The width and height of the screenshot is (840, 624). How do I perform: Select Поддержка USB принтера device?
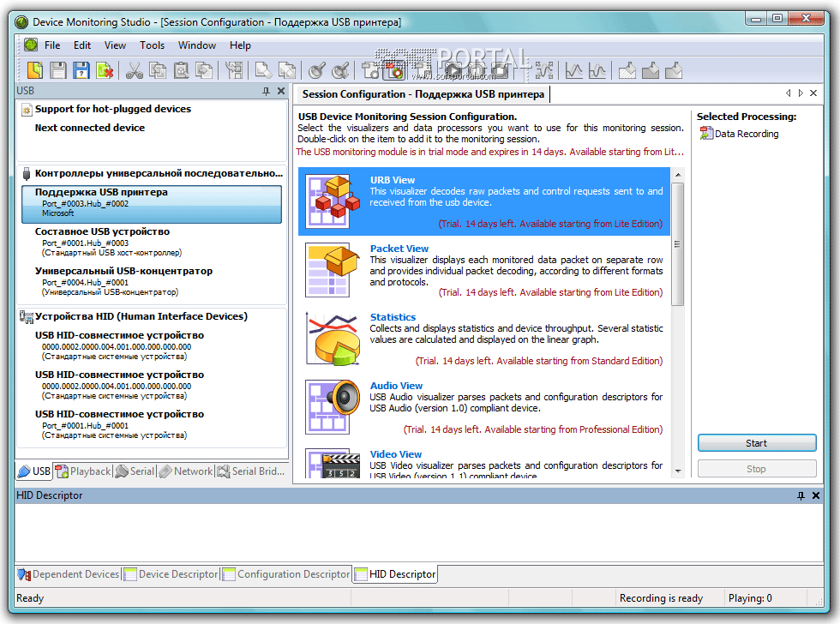point(152,203)
